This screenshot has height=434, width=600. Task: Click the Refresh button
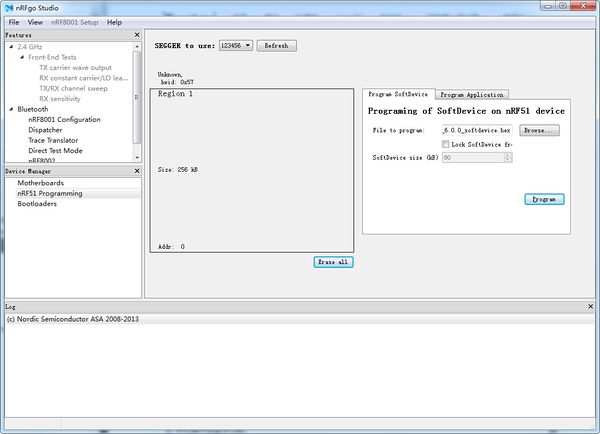click(x=277, y=46)
